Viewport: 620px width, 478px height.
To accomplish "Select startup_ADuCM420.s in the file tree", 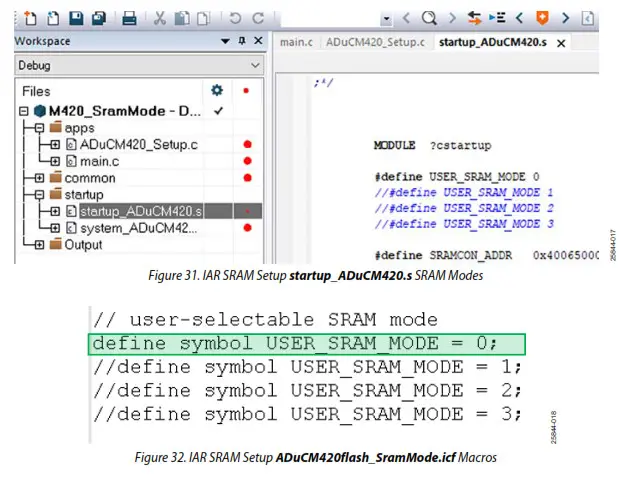I will [x=141, y=212].
